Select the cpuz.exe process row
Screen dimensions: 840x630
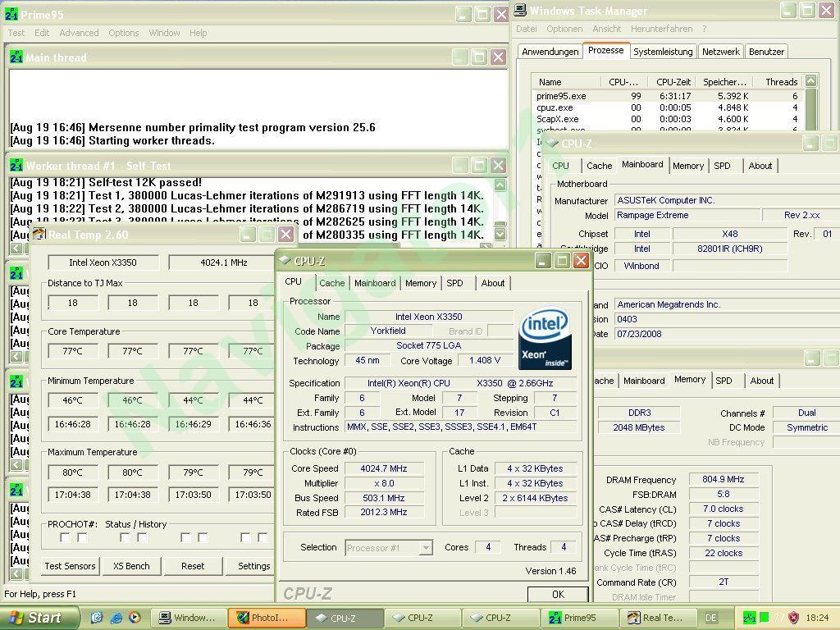click(668, 107)
